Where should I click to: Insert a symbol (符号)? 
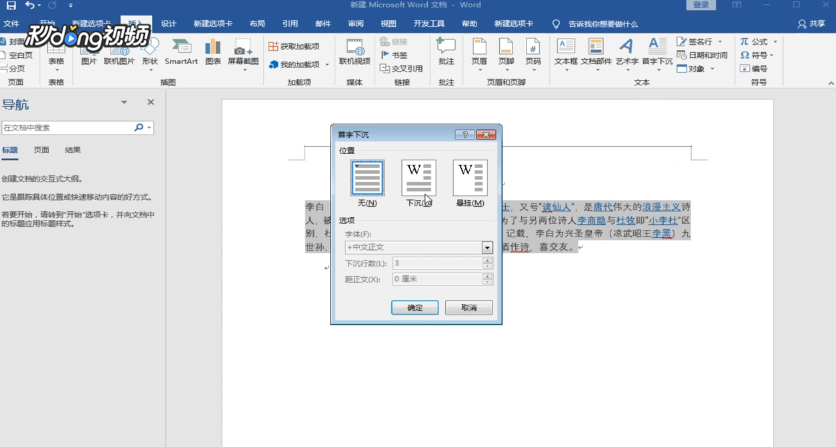pyautogui.click(x=756, y=55)
